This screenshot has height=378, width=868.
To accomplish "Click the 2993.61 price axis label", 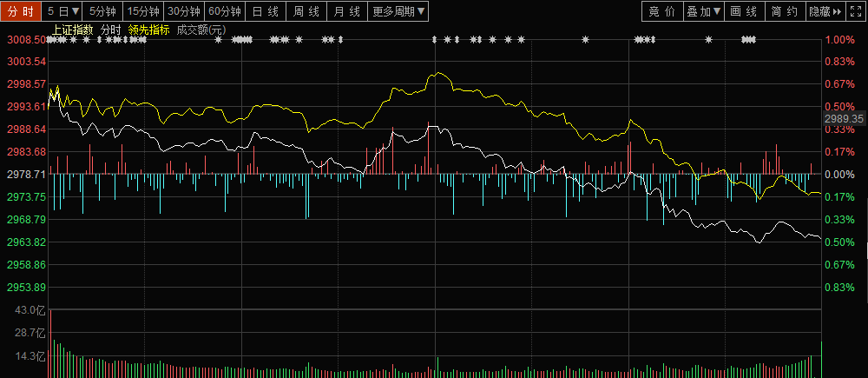I will (25, 106).
